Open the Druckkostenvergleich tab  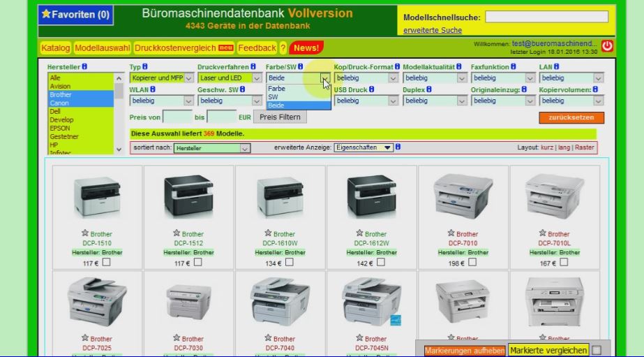pyautogui.click(x=184, y=48)
